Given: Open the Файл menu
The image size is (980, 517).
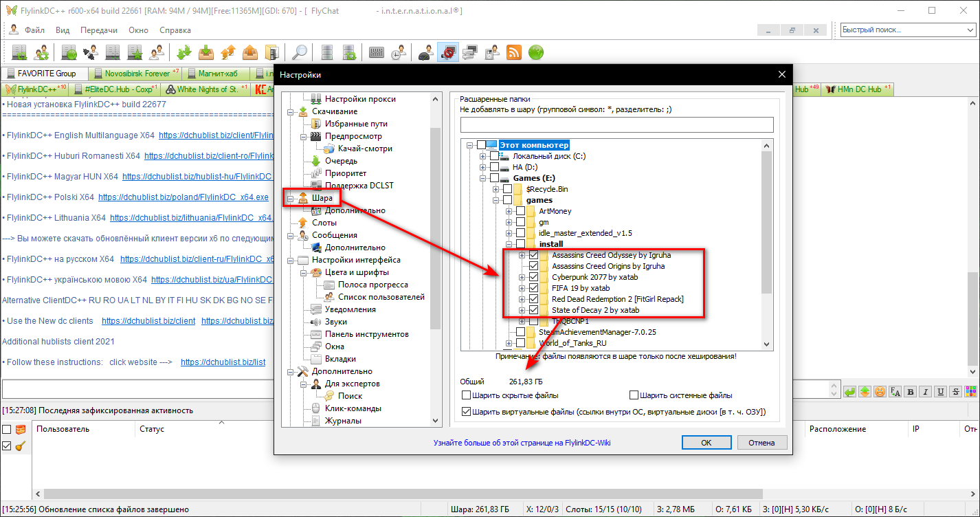Looking at the screenshot, I should tap(34, 30).
